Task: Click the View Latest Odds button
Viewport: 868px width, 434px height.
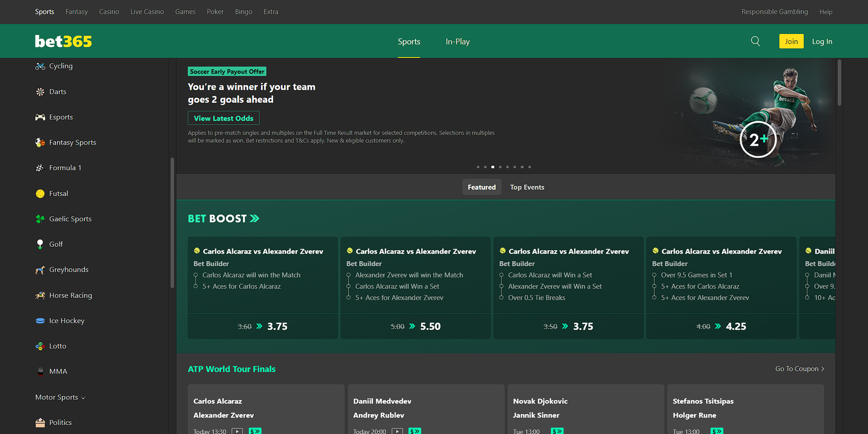Action: click(223, 118)
